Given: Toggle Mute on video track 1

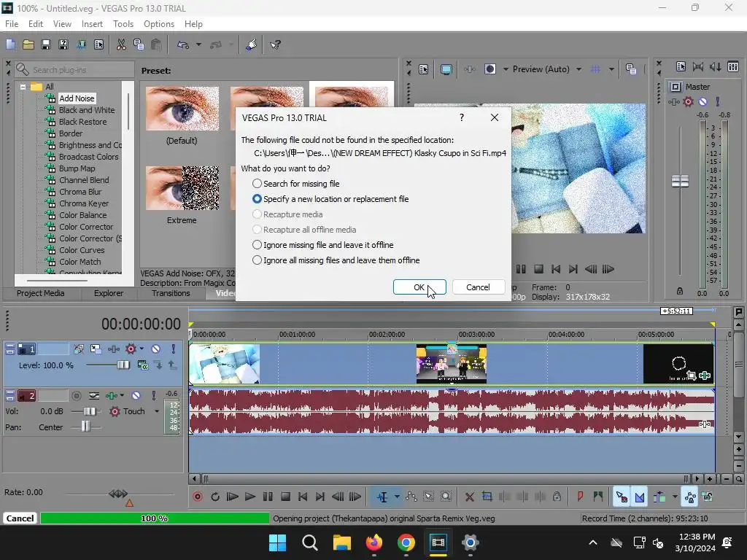Looking at the screenshot, I should (x=156, y=349).
